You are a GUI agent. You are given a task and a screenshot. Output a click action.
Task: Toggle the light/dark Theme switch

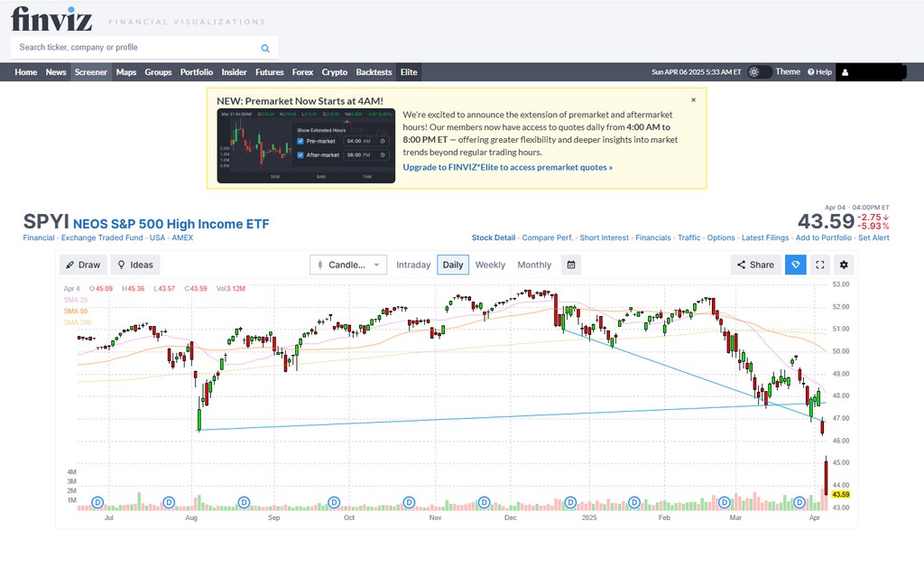coord(759,72)
